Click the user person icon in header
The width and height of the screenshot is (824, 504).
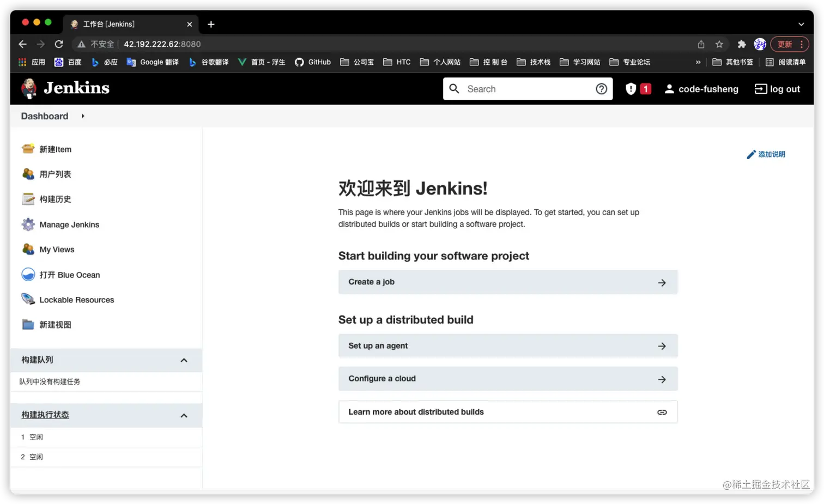pyautogui.click(x=669, y=89)
